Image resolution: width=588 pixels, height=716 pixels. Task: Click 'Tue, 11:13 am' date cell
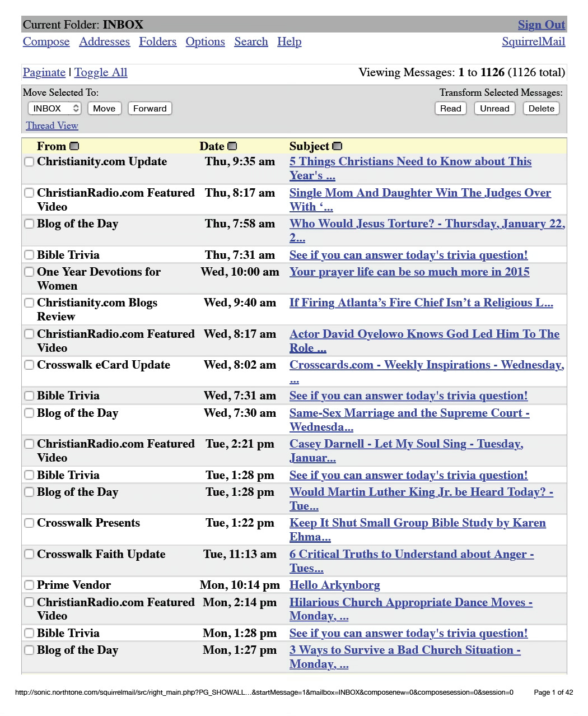240,554
